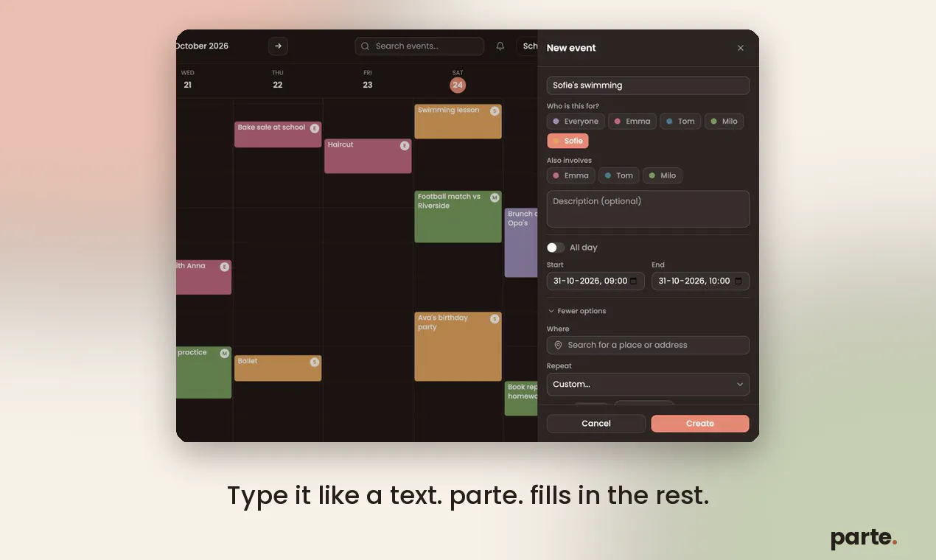Click the Cancel button
The height and width of the screenshot is (560, 936).
(596, 424)
